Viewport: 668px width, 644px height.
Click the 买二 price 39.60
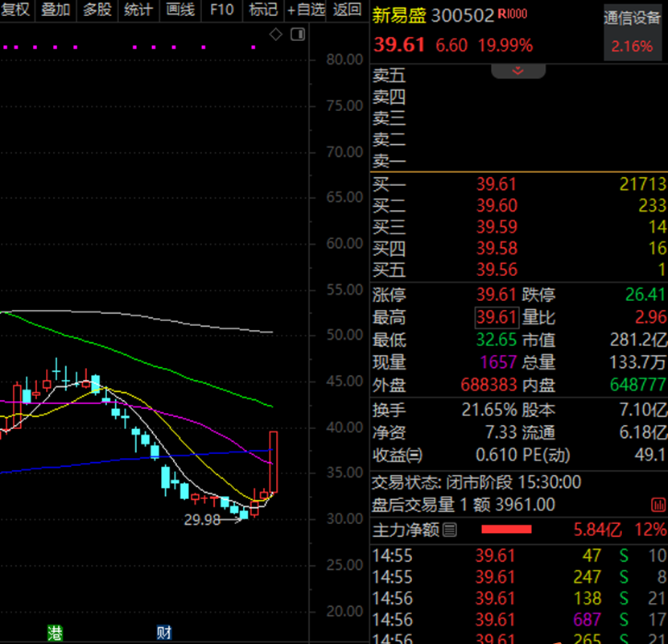(x=497, y=206)
